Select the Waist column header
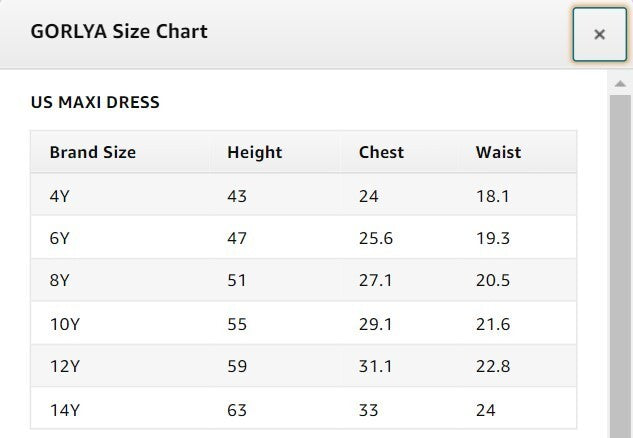This screenshot has height=438, width=633. click(x=498, y=152)
